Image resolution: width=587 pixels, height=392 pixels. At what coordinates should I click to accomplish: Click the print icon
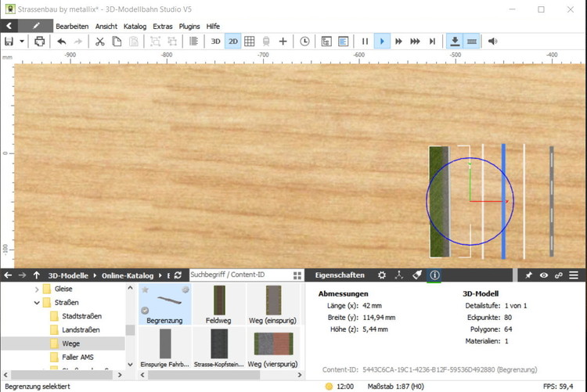click(39, 41)
